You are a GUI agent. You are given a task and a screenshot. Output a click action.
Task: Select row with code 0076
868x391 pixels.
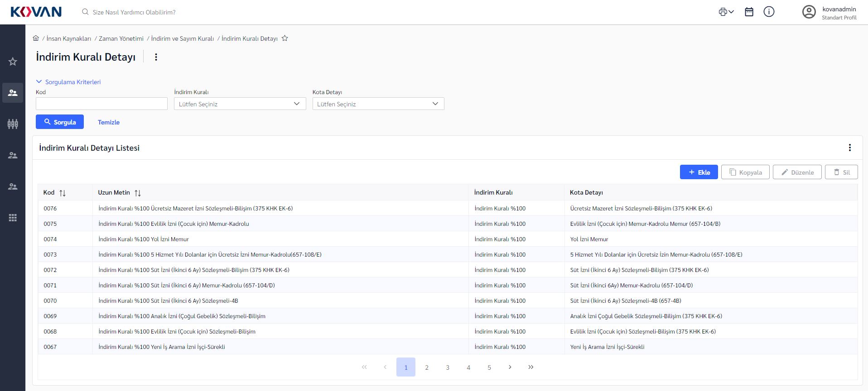tap(448, 208)
